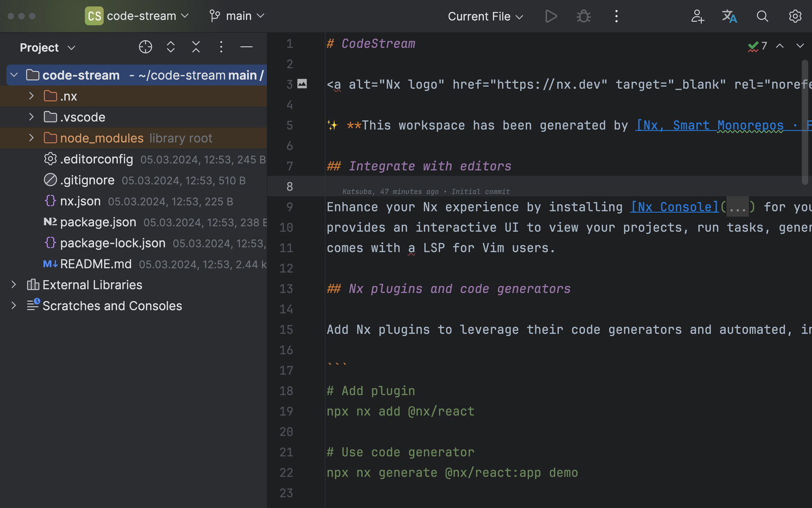
Task: Click the Debug bug icon
Action: pyautogui.click(x=584, y=16)
